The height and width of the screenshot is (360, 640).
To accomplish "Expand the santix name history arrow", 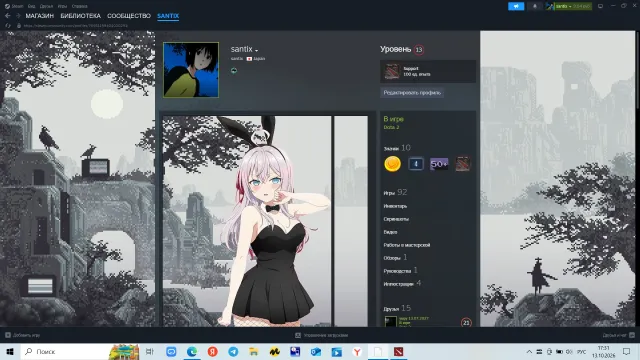I will coord(256,50).
